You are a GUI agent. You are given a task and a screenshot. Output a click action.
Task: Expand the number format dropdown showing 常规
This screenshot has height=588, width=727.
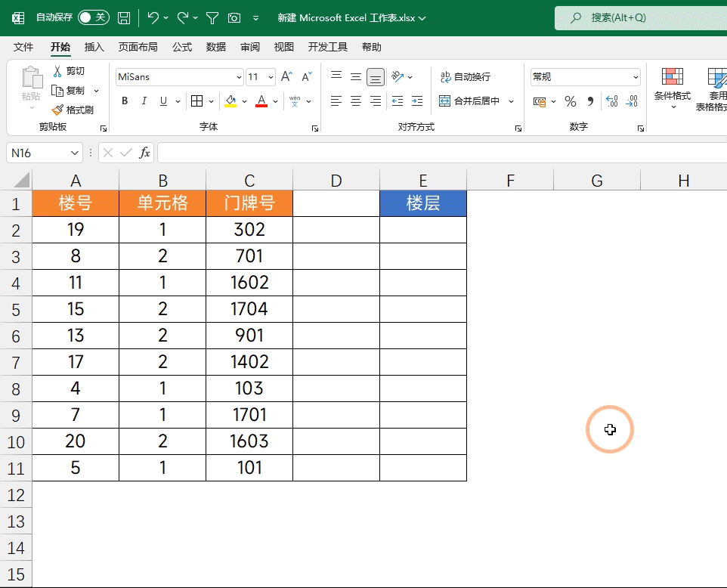click(636, 77)
